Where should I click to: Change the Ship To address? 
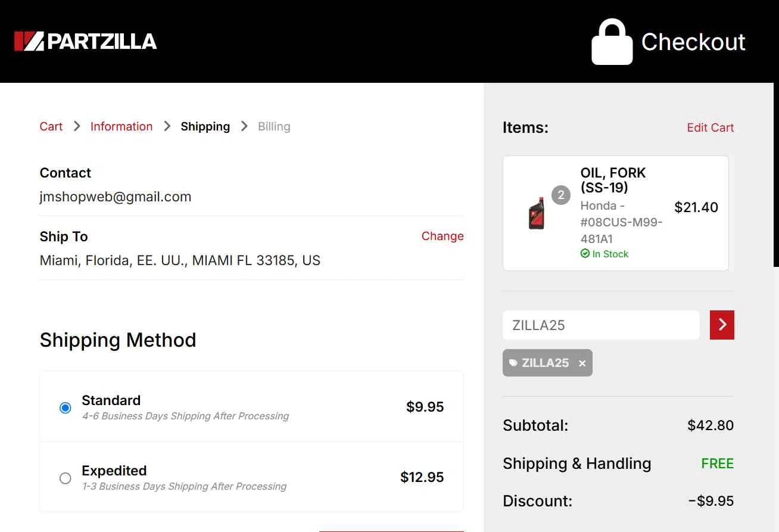point(443,236)
